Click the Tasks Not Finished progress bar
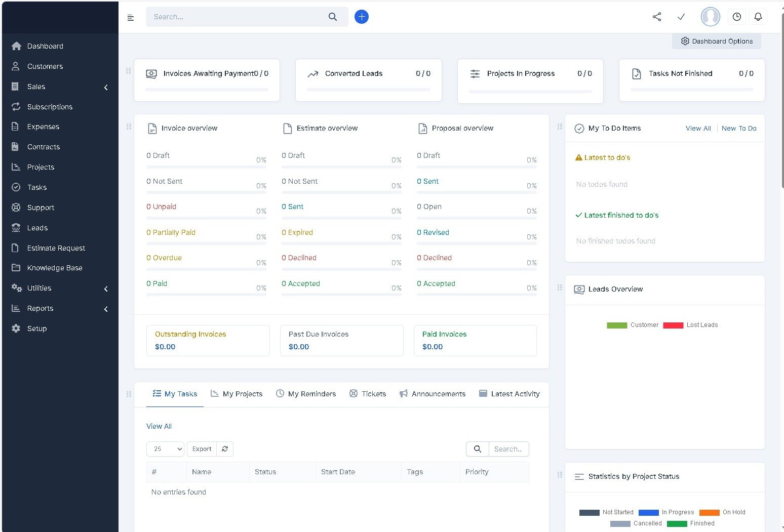The image size is (784, 532). [692, 90]
